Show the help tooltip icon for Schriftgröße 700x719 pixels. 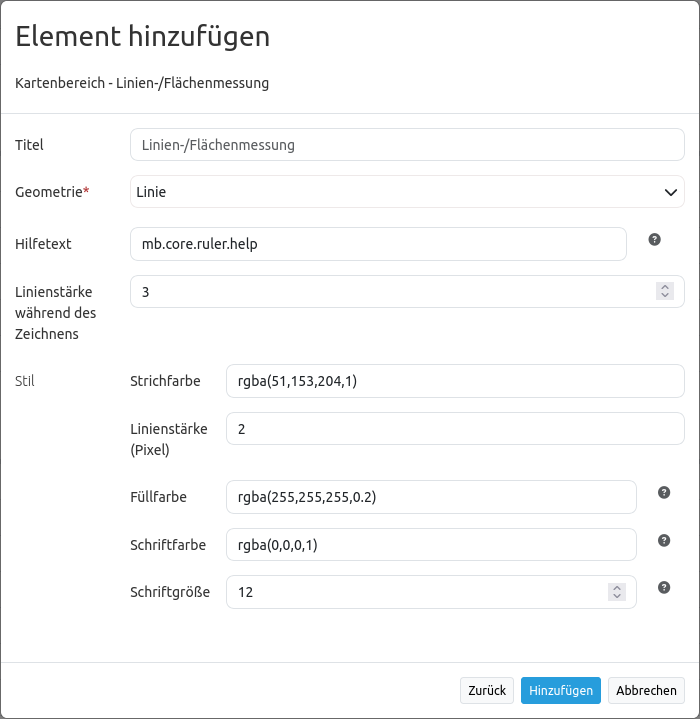click(663, 588)
